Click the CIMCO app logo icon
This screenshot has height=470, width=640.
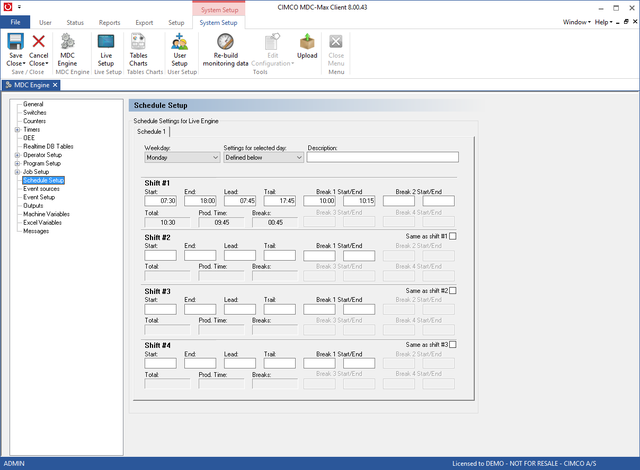tap(7, 7)
